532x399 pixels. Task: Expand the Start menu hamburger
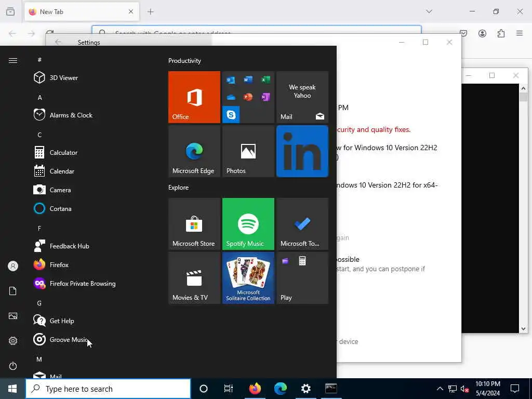(x=13, y=60)
